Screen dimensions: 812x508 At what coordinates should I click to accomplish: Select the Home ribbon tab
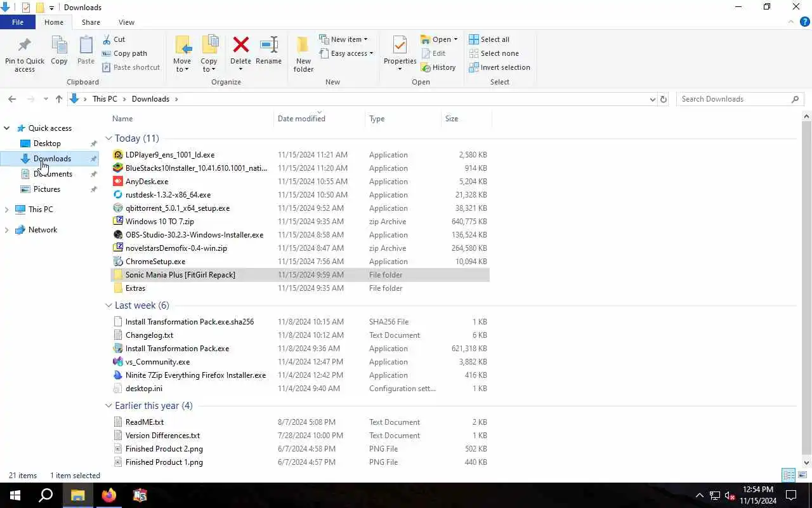pos(54,22)
